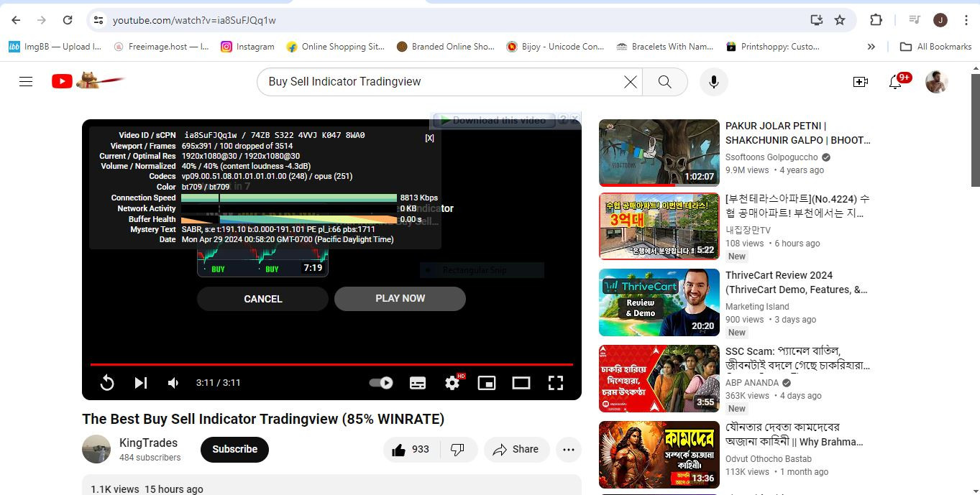Screen dimensions: 980x495
Task: Switch to miniplayer mode
Action: point(487,383)
